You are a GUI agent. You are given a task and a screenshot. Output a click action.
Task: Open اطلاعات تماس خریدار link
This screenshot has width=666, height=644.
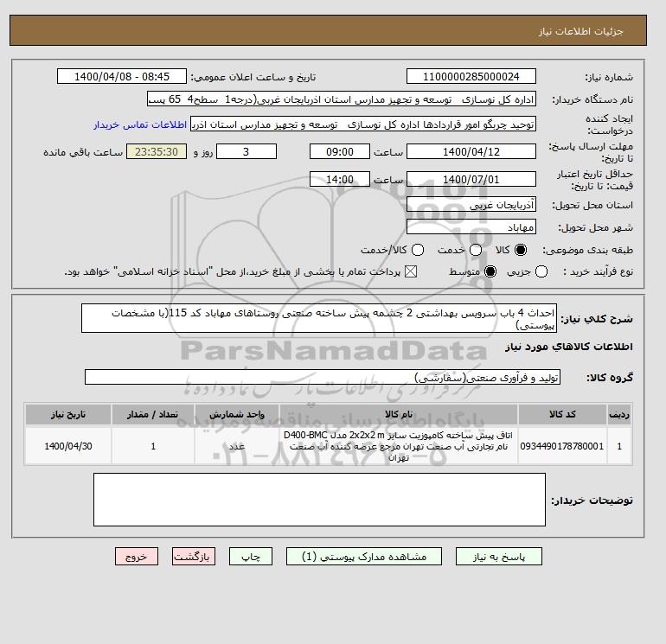[x=140, y=124]
